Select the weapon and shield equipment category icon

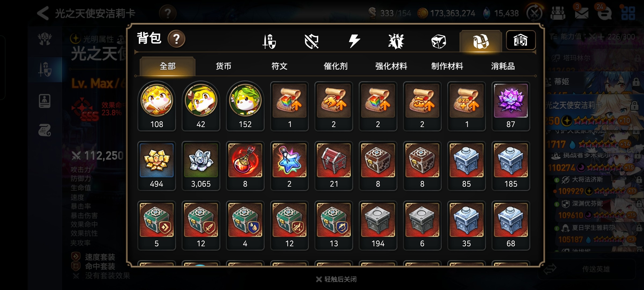(x=269, y=41)
